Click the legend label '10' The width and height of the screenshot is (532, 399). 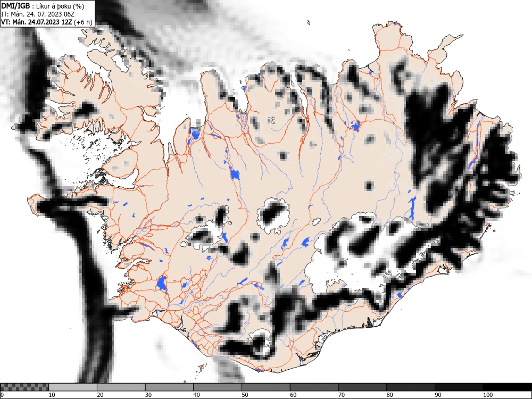click(52, 395)
